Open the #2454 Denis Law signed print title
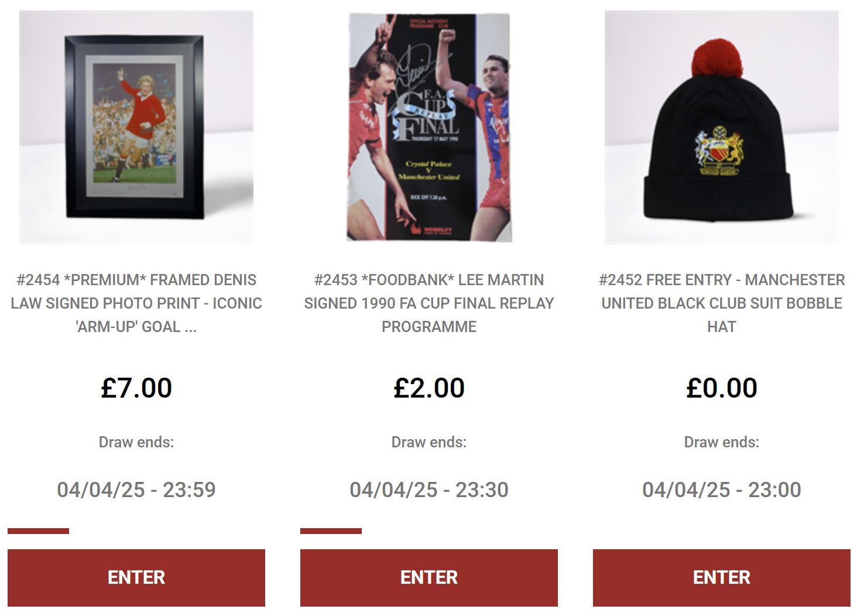The width and height of the screenshot is (857, 616). (x=136, y=303)
